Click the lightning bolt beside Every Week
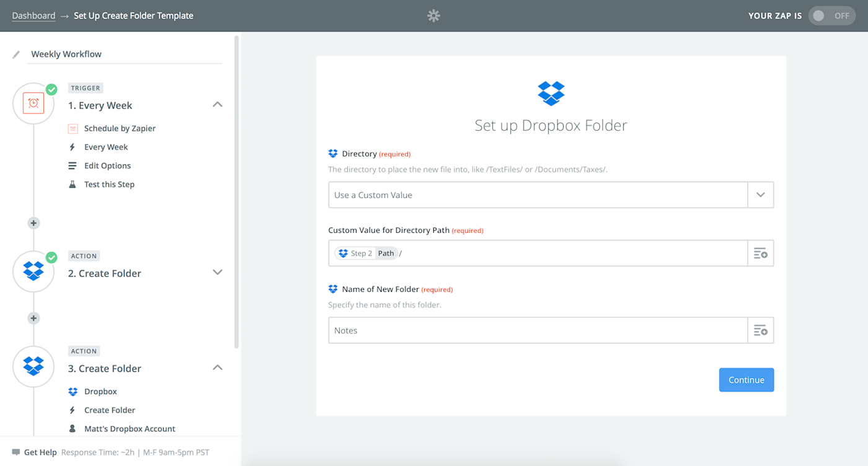The width and height of the screenshot is (868, 466). [x=73, y=147]
